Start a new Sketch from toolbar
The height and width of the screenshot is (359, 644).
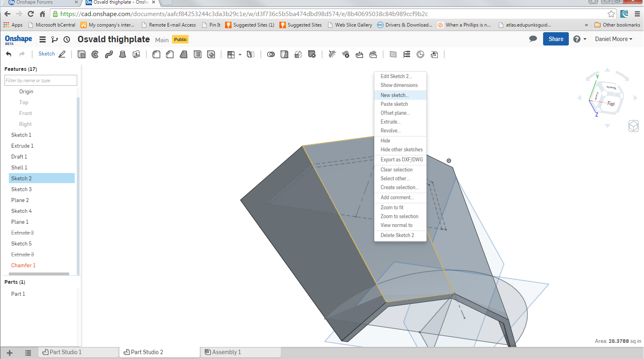[52, 54]
